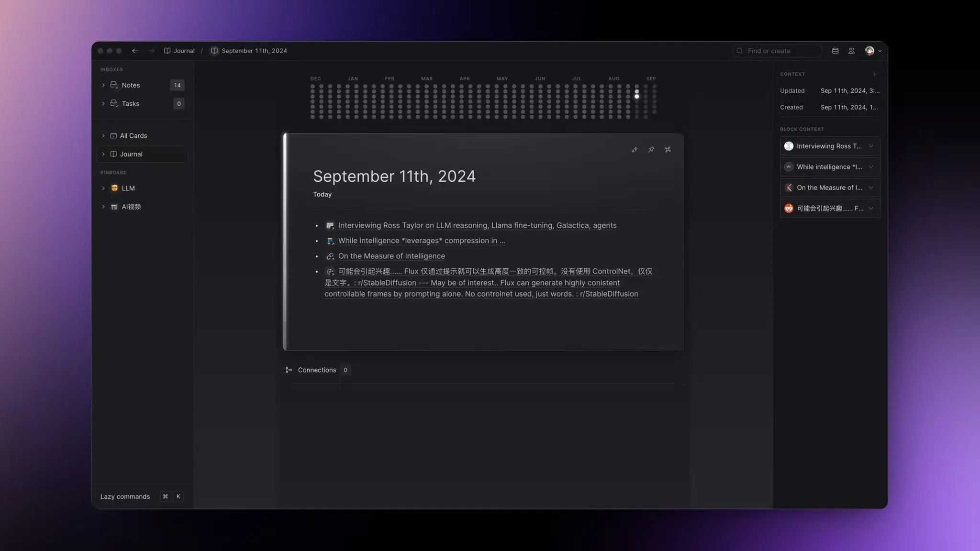Click the full-screen expand icon
Image resolution: width=980 pixels, height=551 pixels.
[667, 149]
